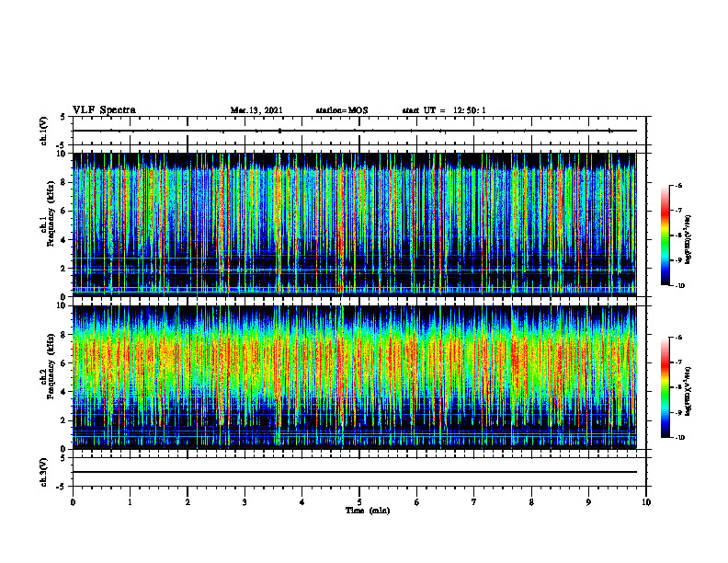Click the ch.1 color scale bar
The width and height of the screenshot is (728, 563).
tap(665, 236)
